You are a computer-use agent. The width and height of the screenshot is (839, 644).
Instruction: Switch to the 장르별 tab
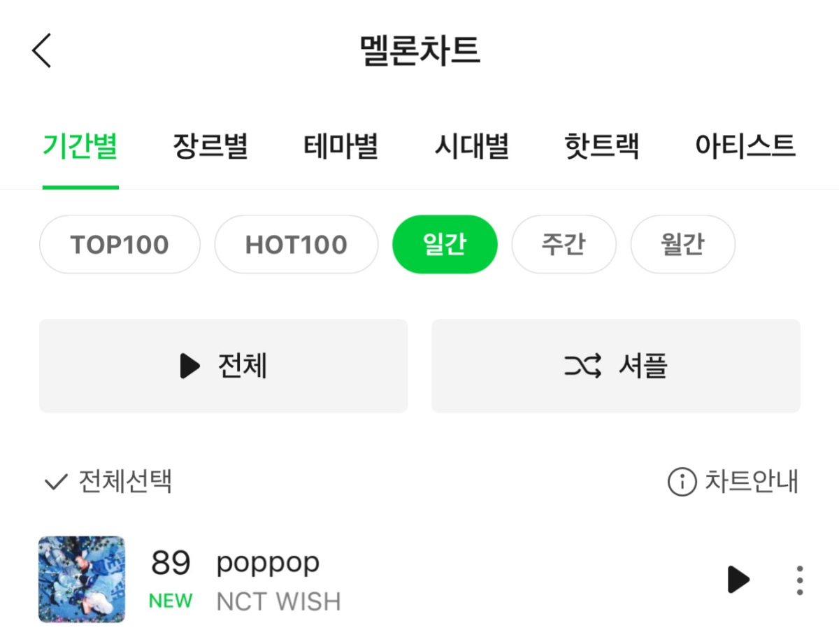click(x=210, y=147)
